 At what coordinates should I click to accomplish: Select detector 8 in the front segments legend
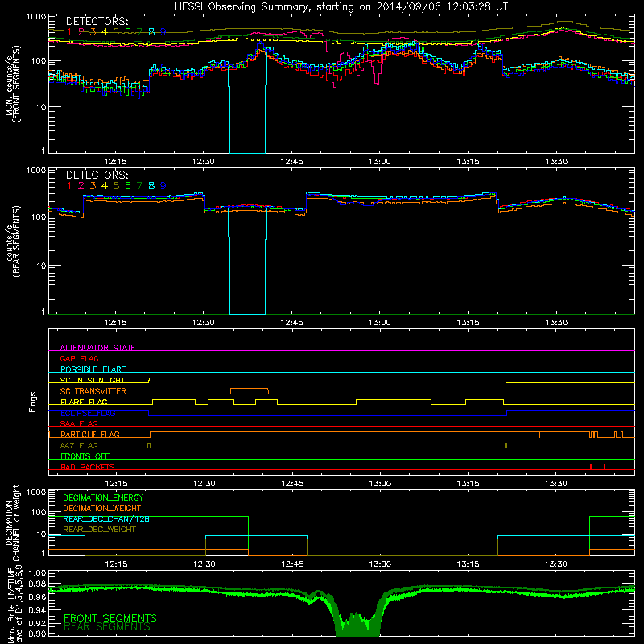[x=151, y=32]
